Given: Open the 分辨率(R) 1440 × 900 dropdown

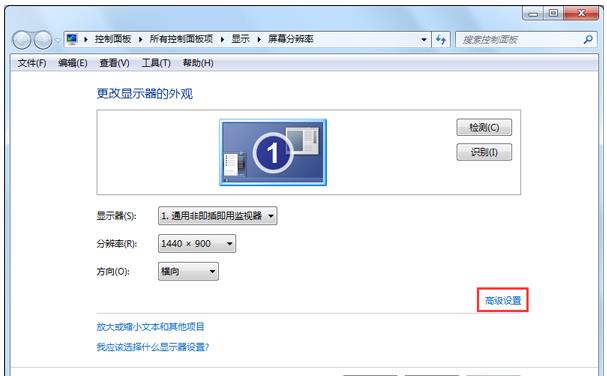Looking at the screenshot, I should tap(197, 244).
